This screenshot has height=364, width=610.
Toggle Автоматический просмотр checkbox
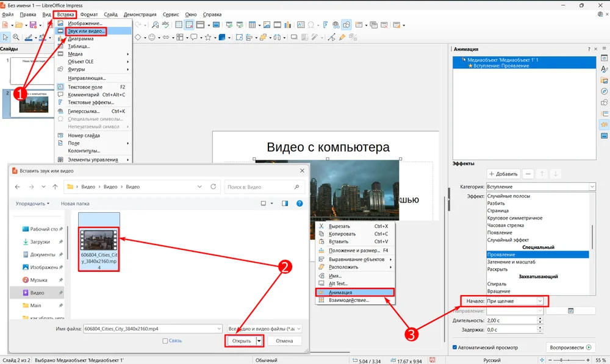coord(455,348)
